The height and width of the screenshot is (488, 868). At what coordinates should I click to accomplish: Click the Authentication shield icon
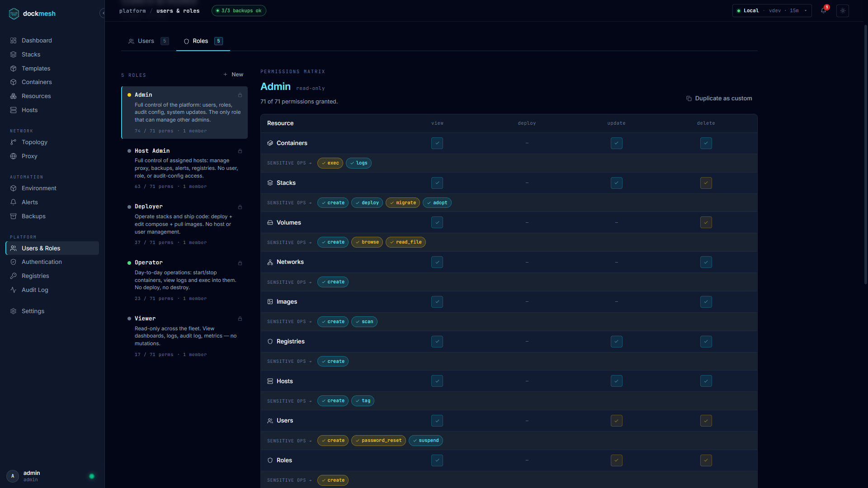coord(14,262)
